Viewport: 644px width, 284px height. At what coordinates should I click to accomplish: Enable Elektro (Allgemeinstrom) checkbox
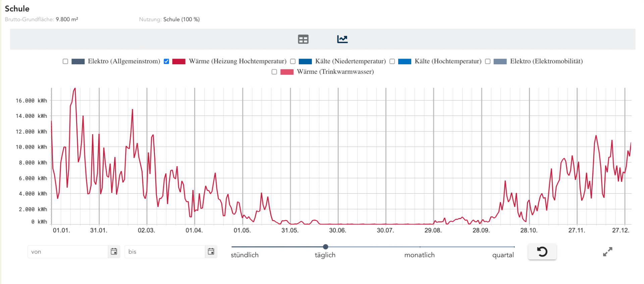[65, 61]
